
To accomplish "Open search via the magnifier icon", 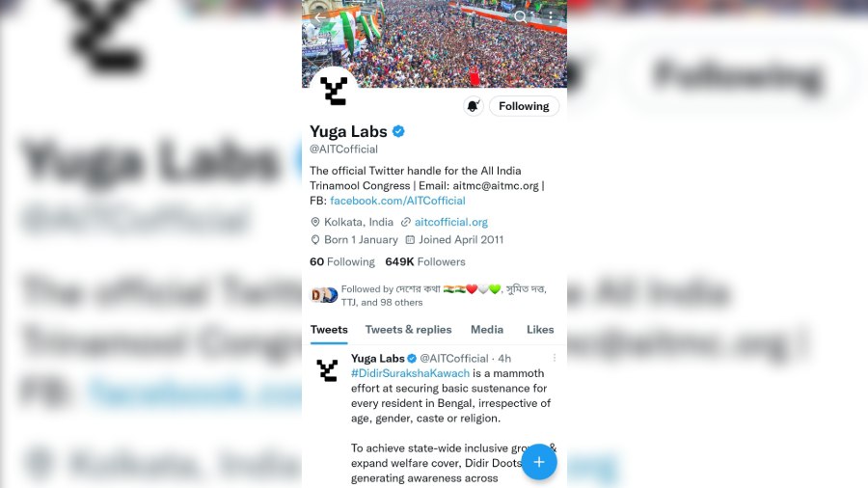I will 521,16.
